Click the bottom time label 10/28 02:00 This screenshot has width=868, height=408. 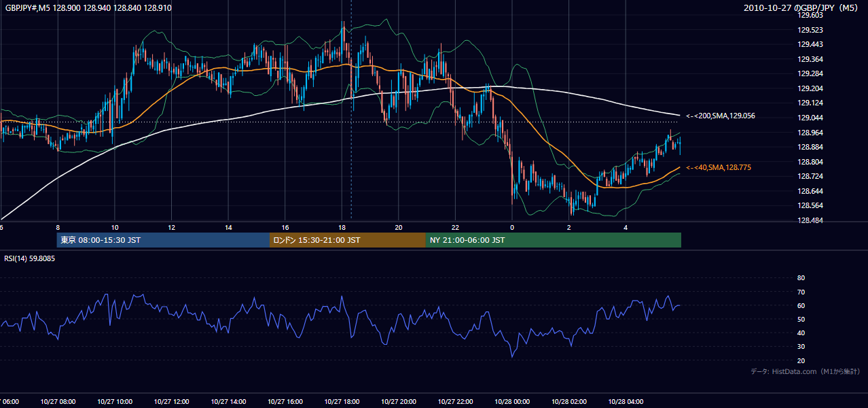pos(568,402)
